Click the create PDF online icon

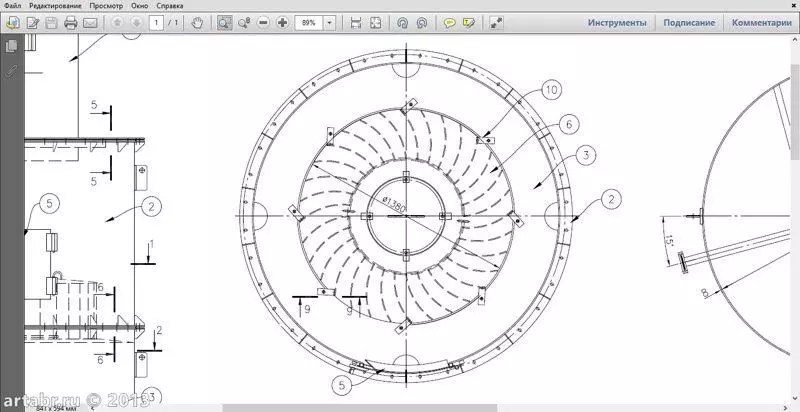[13, 23]
